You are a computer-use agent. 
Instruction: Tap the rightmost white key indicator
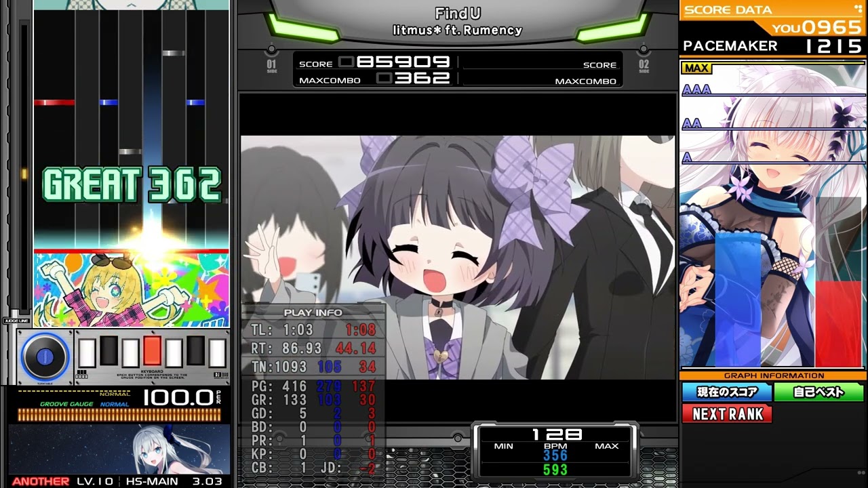pyautogui.click(x=217, y=353)
